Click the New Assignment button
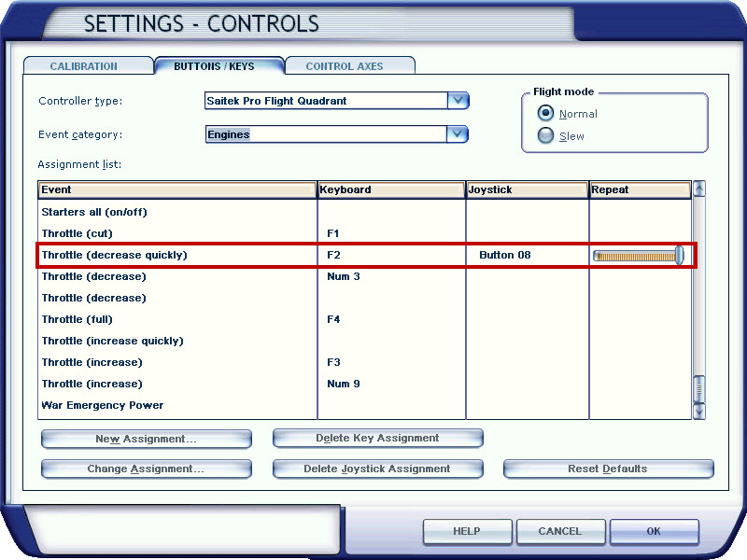 click(x=147, y=439)
